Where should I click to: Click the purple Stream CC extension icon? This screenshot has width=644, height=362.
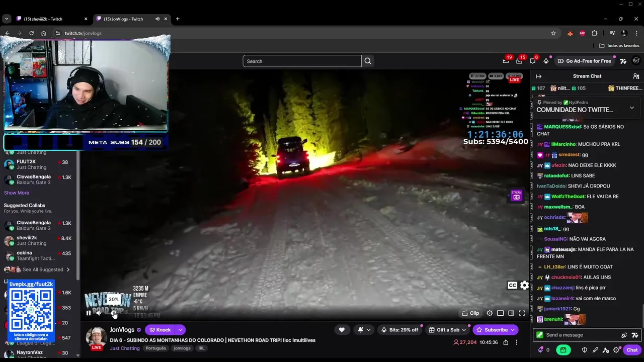point(516,196)
